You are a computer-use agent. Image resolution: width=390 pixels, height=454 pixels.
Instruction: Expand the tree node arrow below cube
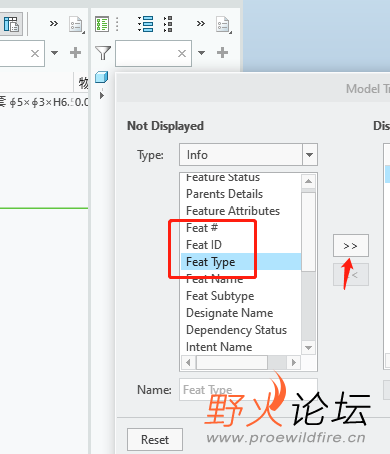(102, 95)
